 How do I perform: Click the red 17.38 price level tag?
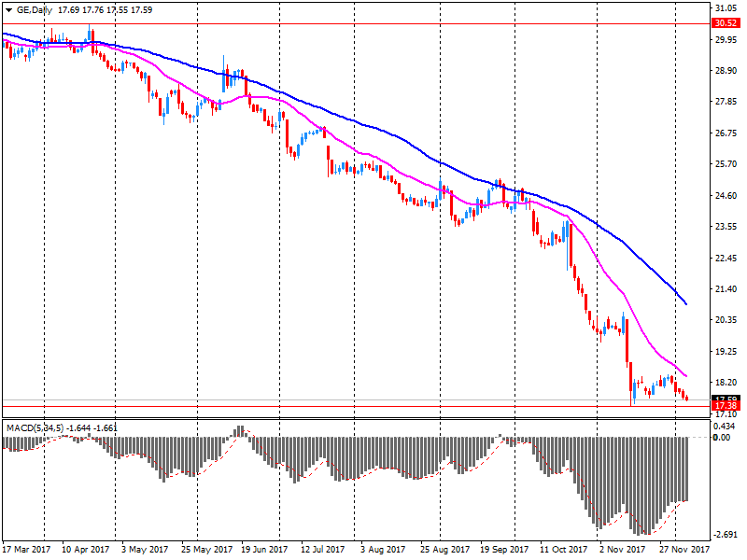click(726, 406)
